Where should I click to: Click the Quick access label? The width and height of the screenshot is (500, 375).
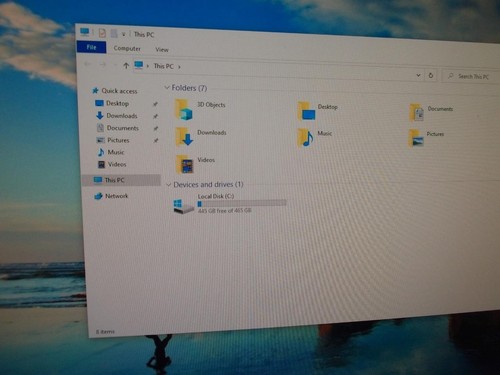119,91
